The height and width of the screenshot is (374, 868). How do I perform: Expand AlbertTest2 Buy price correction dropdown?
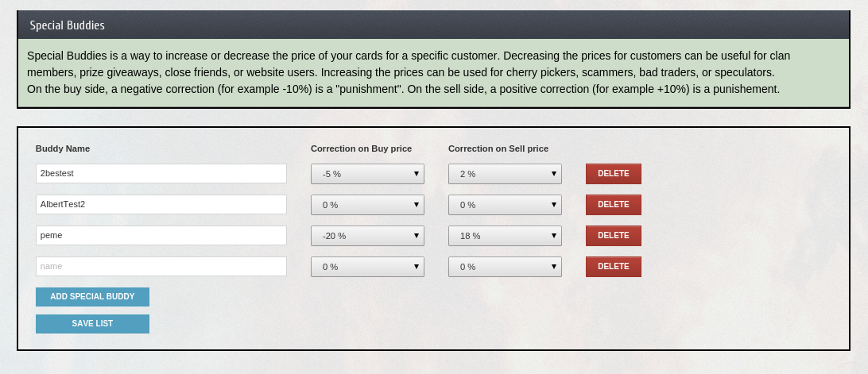(367, 205)
